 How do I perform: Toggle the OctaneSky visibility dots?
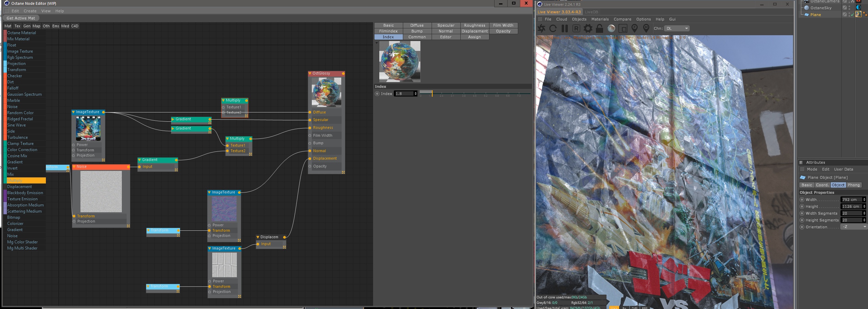coord(850,8)
